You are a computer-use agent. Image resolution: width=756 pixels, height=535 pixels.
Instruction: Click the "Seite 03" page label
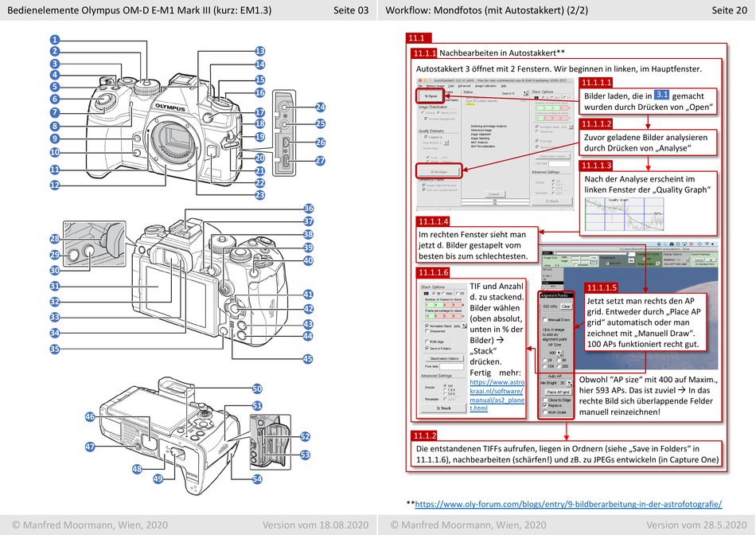[350, 10]
